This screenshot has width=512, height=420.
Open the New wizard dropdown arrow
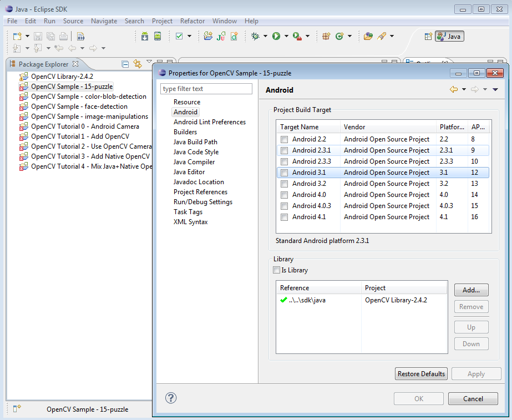point(27,36)
